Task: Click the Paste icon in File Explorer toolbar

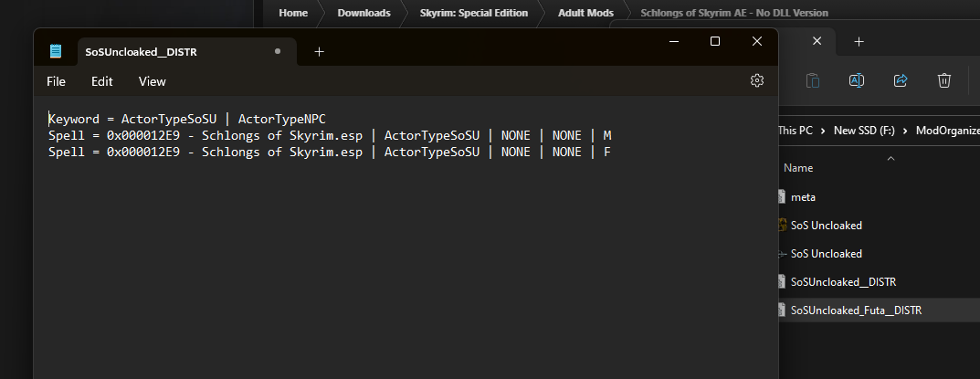Action: 813,80
